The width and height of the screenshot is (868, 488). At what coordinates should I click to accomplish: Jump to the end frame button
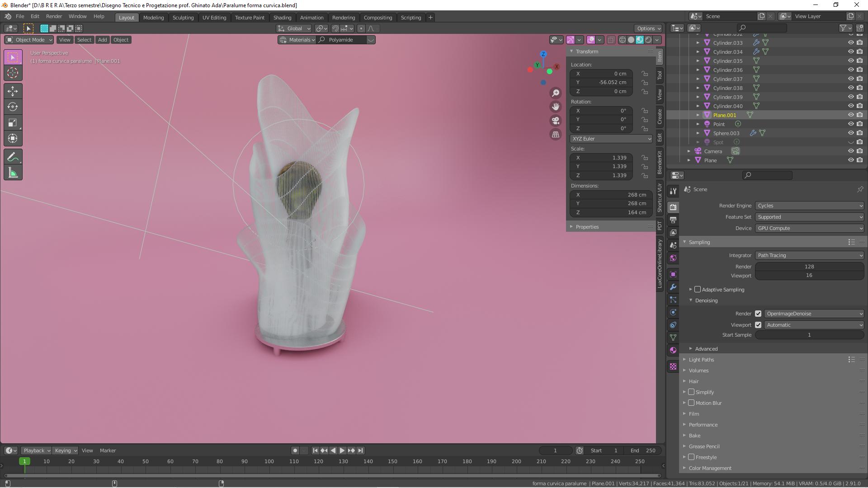[360, 450]
